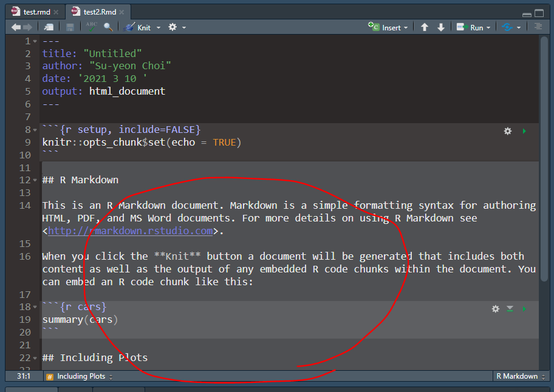This screenshot has height=392, width=554.
Task: Click the date '2021 3 10' line
Action: tap(95, 79)
